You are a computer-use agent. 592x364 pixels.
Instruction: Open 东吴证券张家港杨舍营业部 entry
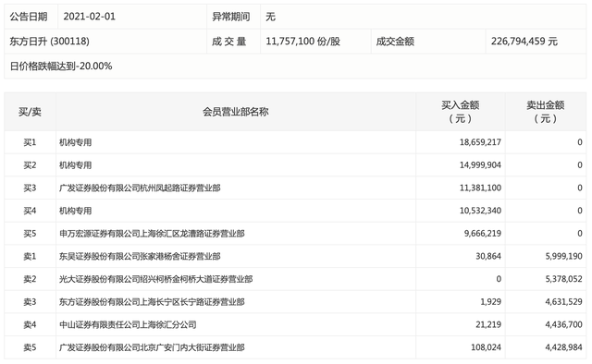pyautogui.click(x=140, y=256)
